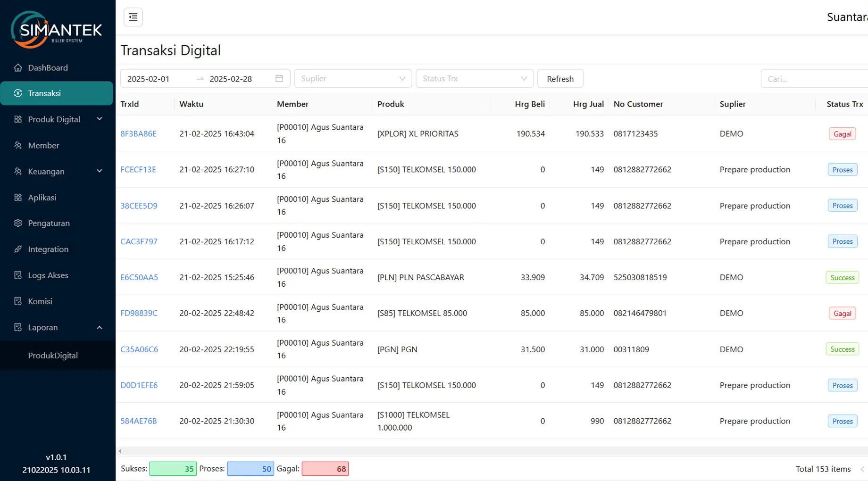Click the horizontal scrollbar left arrow
This screenshot has height=481, width=868.
pyautogui.click(x=120, y=451)
